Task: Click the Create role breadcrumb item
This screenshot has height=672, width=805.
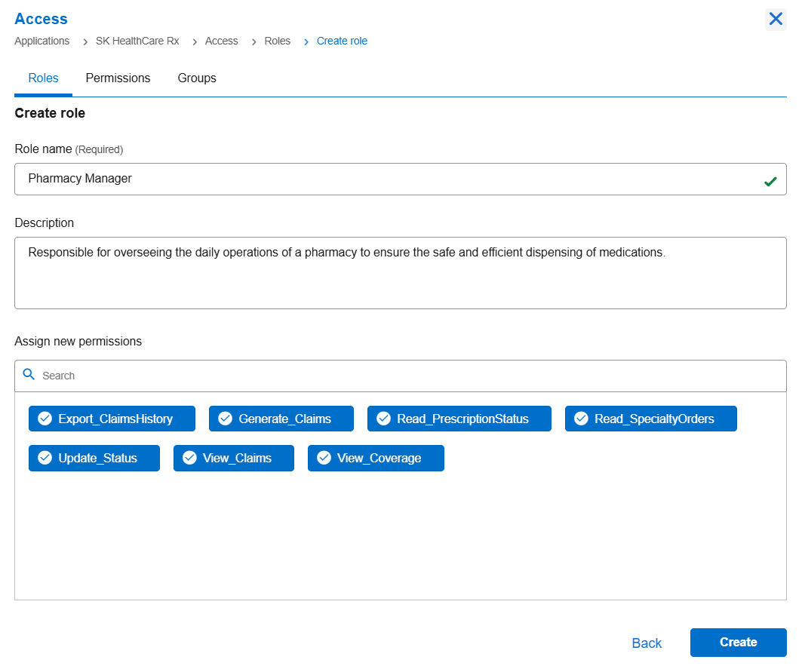Action: [x=342, y=41]
